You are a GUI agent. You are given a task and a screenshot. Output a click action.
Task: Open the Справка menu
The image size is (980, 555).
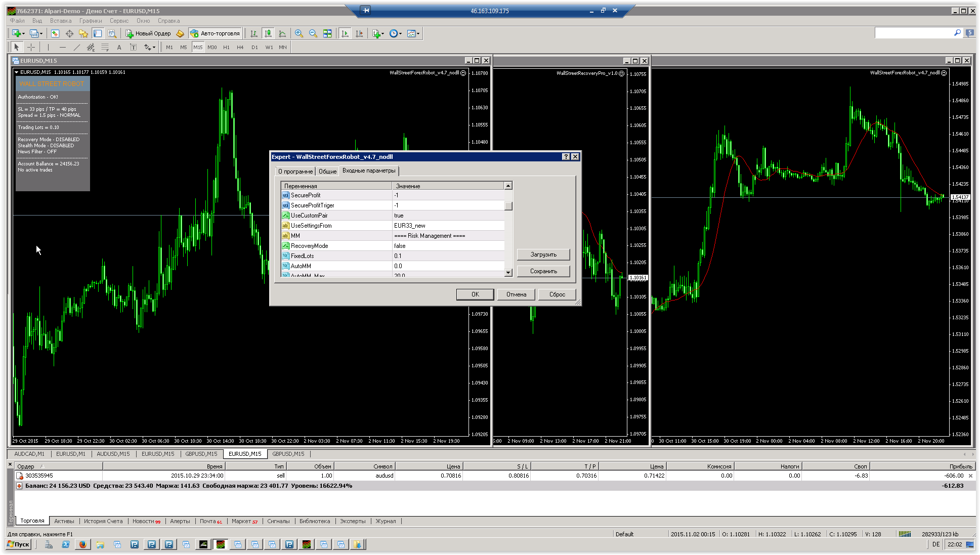pos(168,21)
